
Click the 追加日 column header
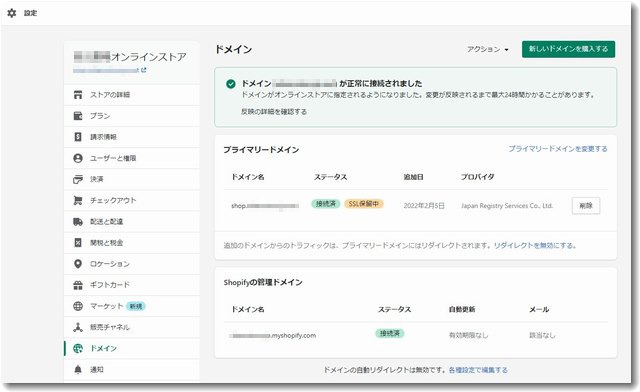pyautogui.click(x=413, y=177)
